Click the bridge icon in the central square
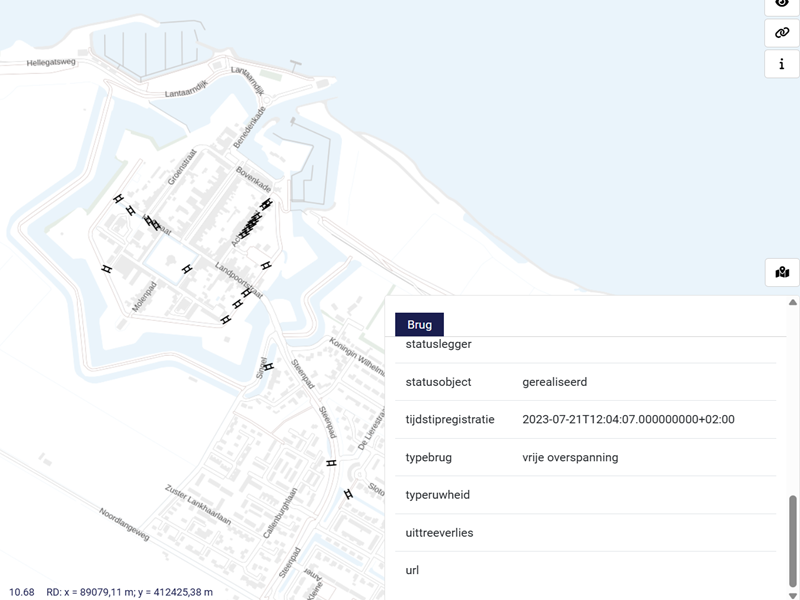This screenshot has width=800, height=600. pos(186,269)
